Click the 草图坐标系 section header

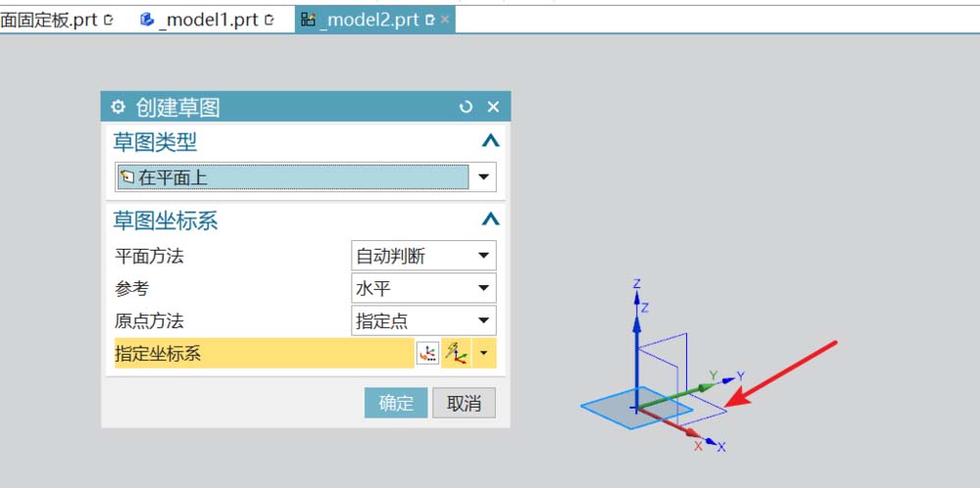point(166,220)
